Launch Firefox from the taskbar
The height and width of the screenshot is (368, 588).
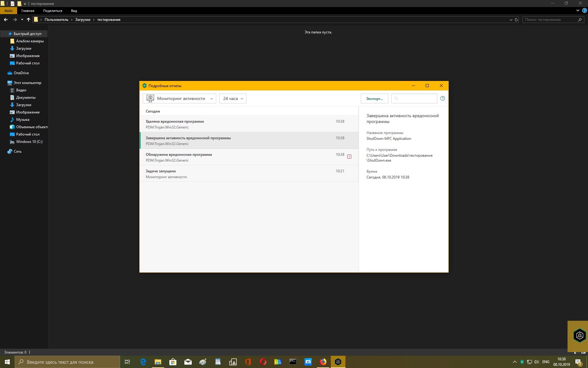[x=323, y=362]
